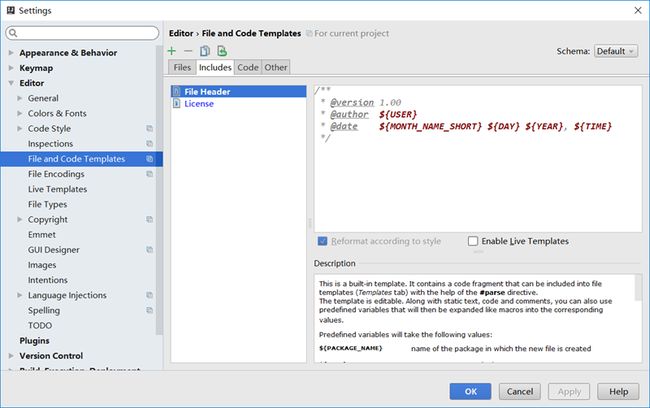Open GUI Designer settings

[53, 250]
